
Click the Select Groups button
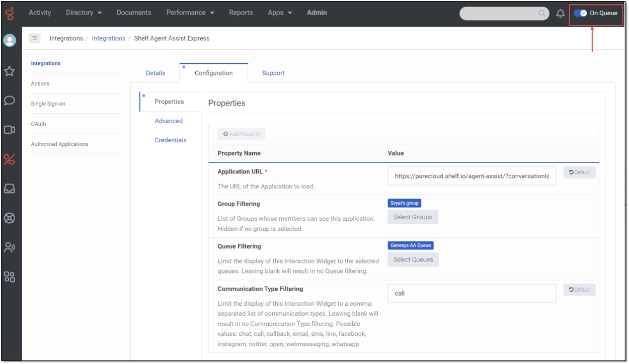(x=413, y=217)
